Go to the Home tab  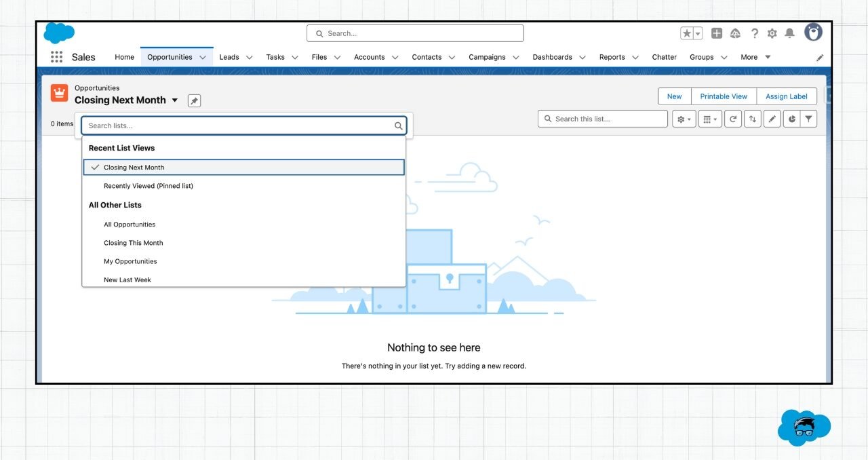tap(124, 57)
